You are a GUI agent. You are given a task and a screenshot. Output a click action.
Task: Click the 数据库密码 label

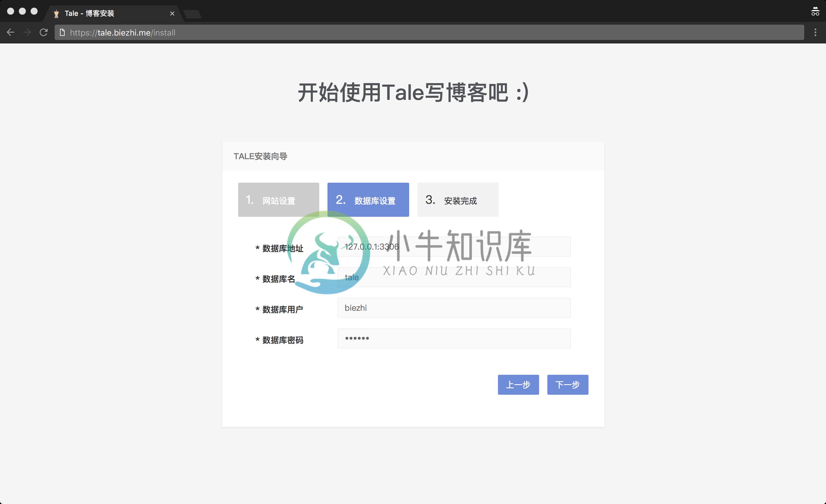(x=279, y=340)
